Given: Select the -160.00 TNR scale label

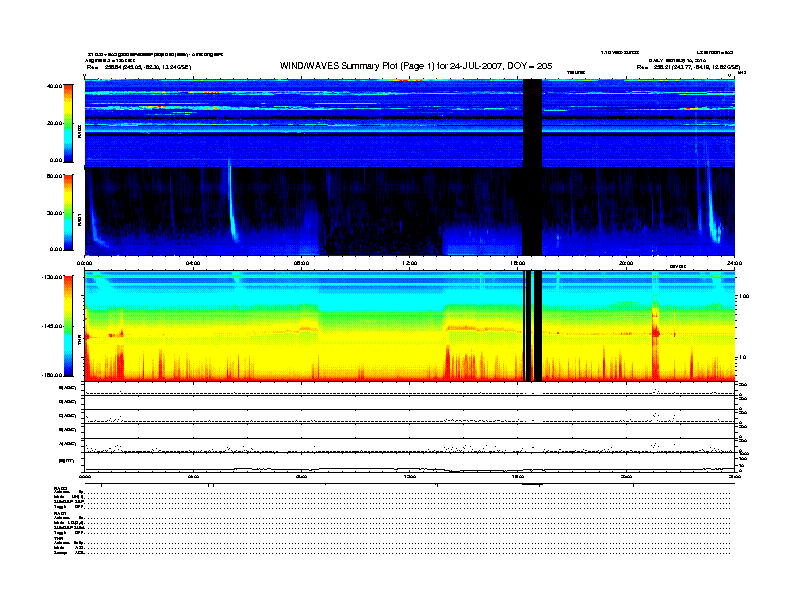Looking at the screenshot, I should pyautogui.click(x=52, y=375).
